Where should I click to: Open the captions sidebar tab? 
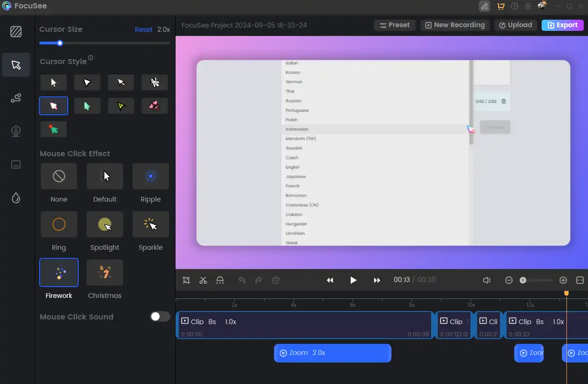(16, 165)
